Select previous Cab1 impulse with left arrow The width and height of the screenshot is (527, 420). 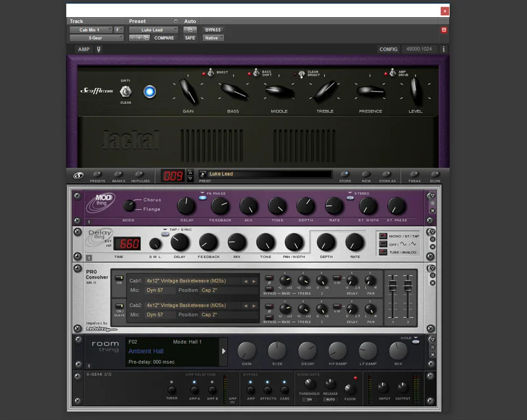[246, 281]
